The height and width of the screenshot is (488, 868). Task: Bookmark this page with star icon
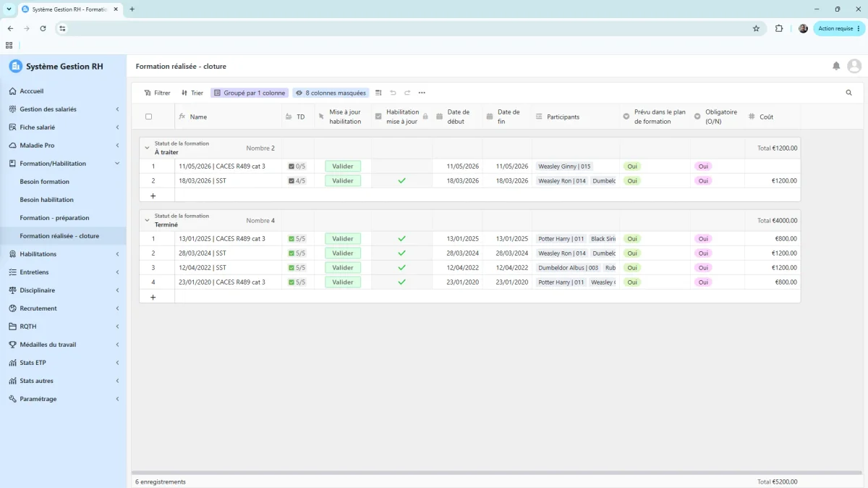[x=756, y=28]
